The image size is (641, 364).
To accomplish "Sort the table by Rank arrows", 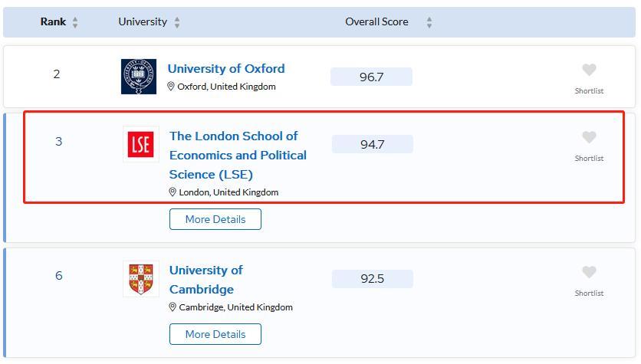I will point(75,23).
